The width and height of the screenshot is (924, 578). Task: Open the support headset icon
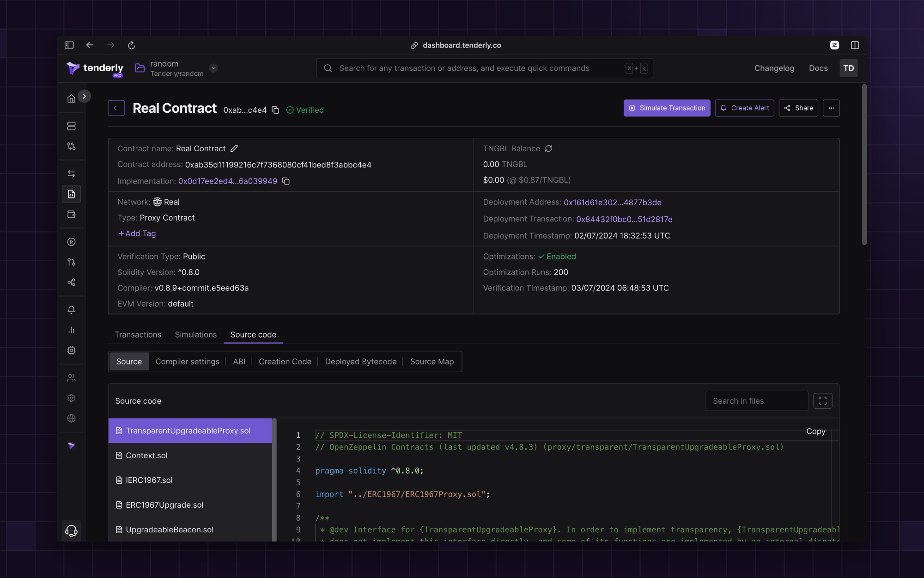pos(71,530)
